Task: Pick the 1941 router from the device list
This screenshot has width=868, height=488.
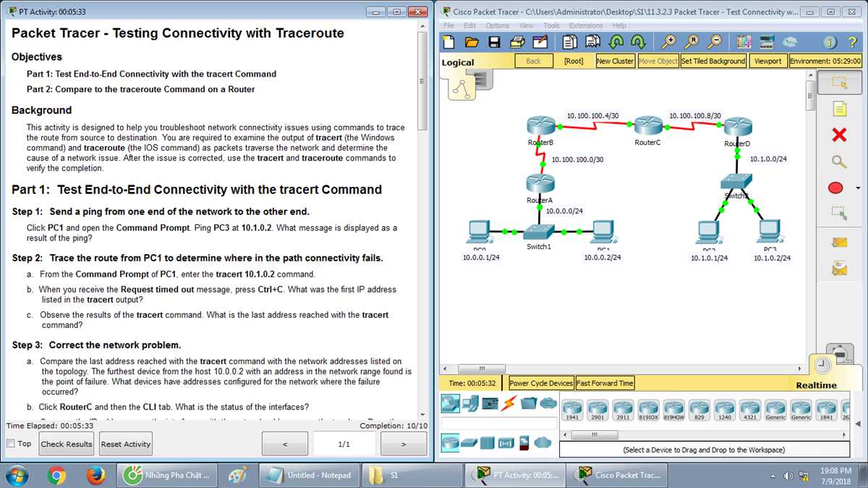Action: [572, 409]
